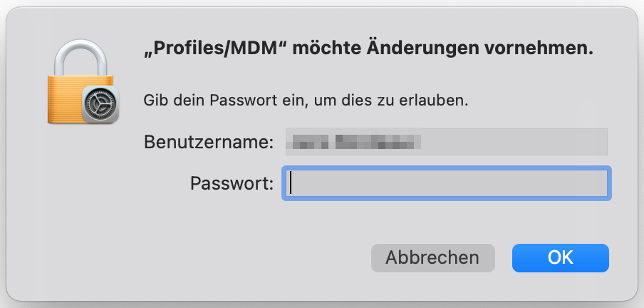Image resolution: width=644 pixels, height=308 pixels.
Task: Confirm the changes with the blue OK
Action: tap(560, 257)
